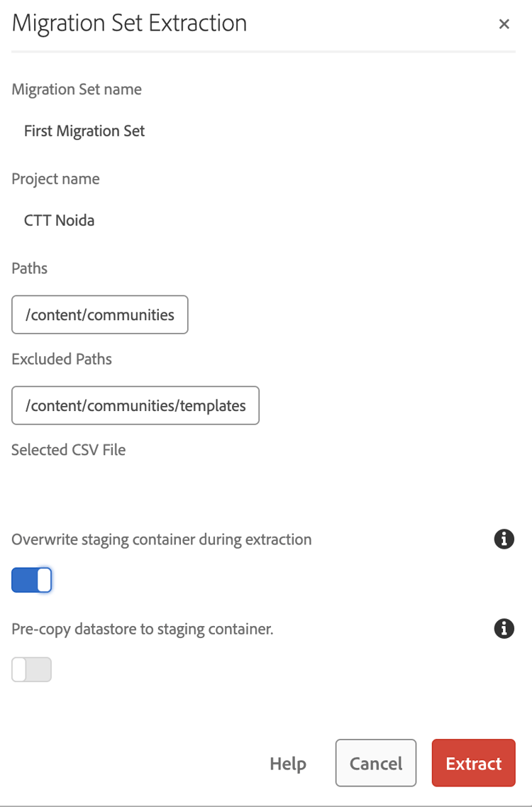
Task: Click the Excluded Paths label
Action: pos(62,359)
